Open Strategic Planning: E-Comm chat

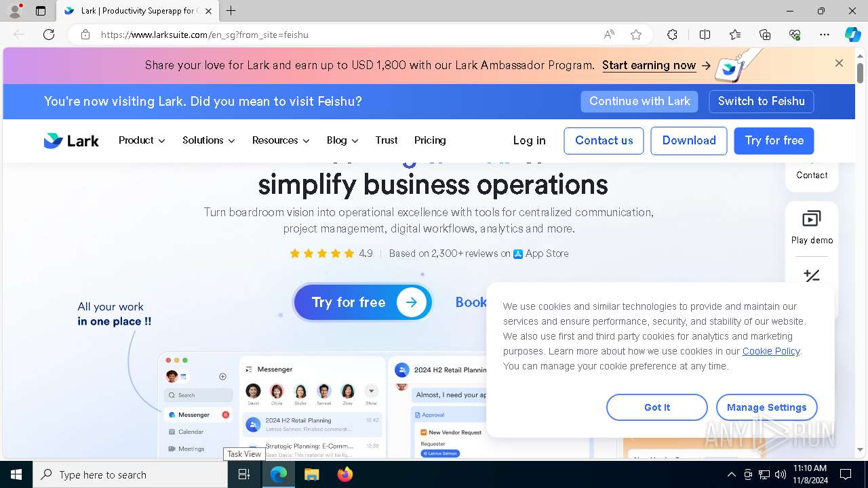tap(313, 449)
